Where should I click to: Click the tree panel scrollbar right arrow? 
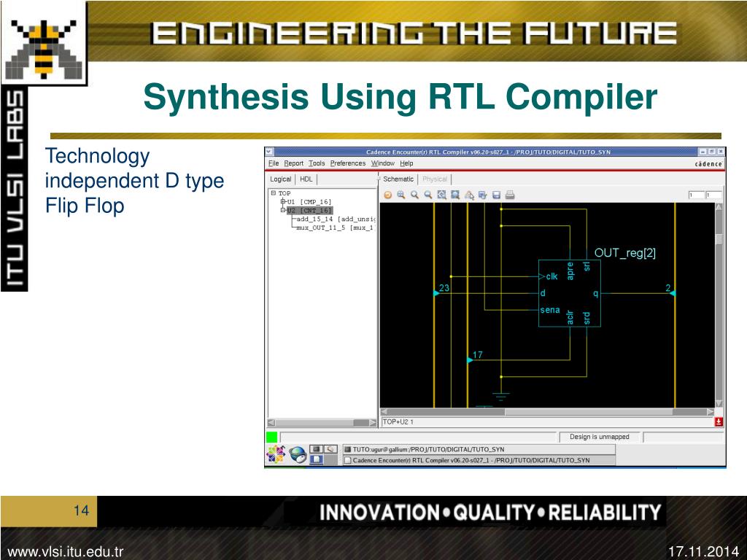pos(373,422)
